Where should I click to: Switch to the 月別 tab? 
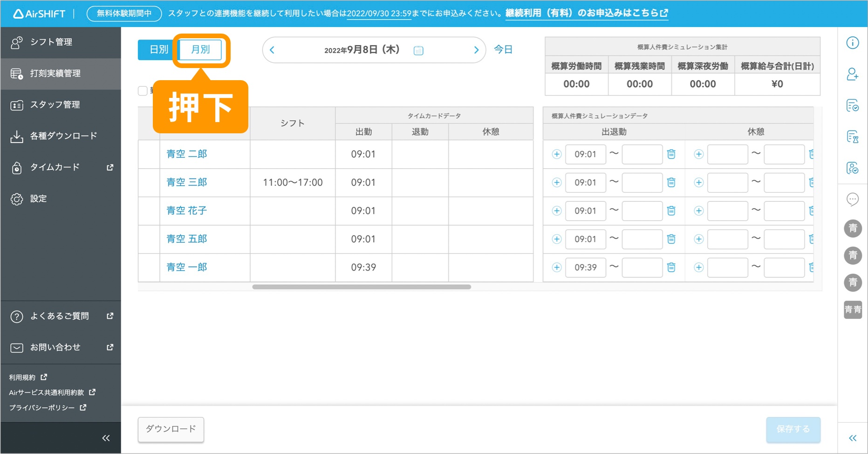[201, 50]
